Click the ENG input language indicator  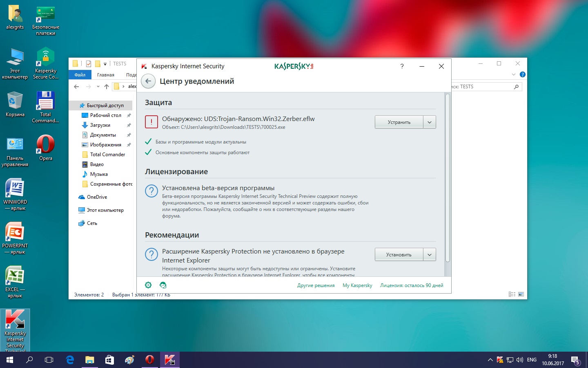[x=532, y=360]
